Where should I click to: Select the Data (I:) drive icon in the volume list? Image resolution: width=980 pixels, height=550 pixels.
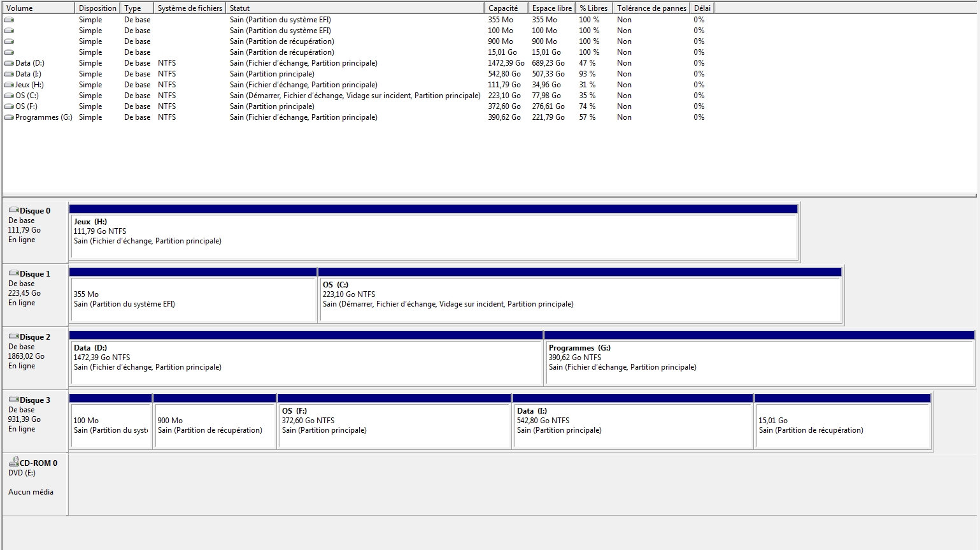pos(9,74)
